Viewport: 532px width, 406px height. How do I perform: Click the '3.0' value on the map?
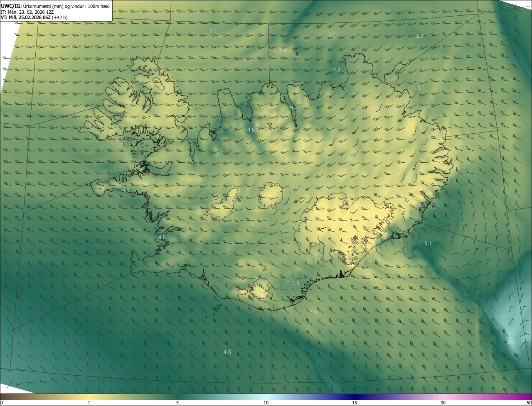point(332,34)
